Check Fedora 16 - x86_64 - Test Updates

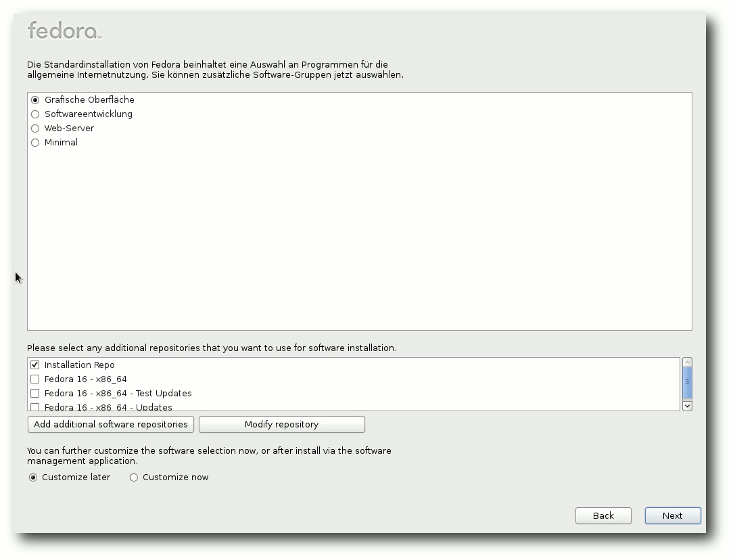tap(35, 394)
